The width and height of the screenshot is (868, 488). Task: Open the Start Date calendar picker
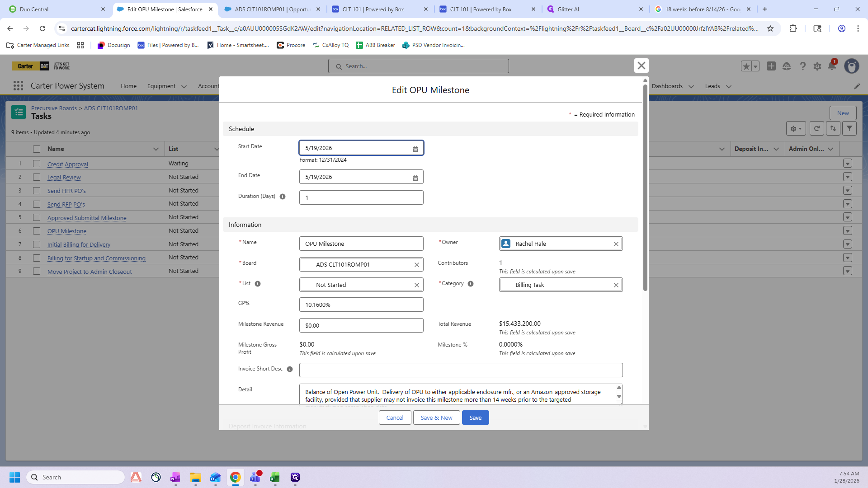coord(415,149)
